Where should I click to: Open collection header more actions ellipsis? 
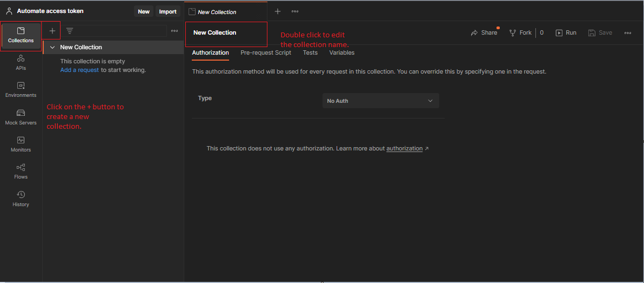point(628,33)
